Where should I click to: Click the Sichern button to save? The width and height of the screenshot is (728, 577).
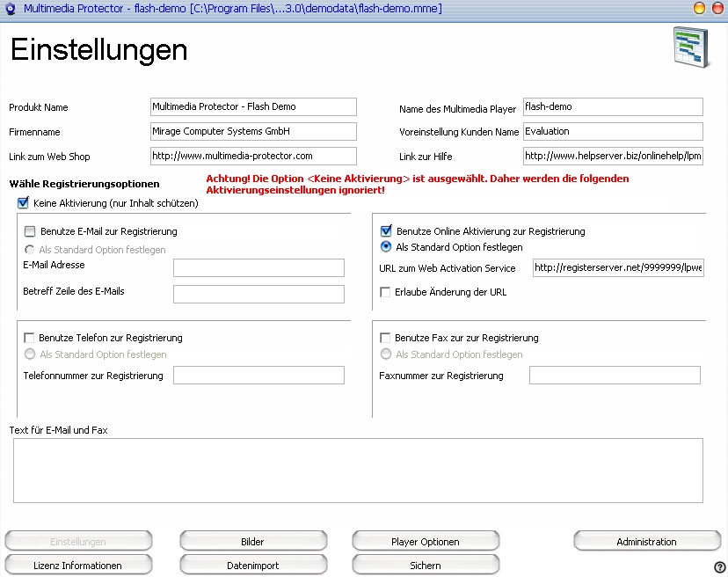coord(426,565)
